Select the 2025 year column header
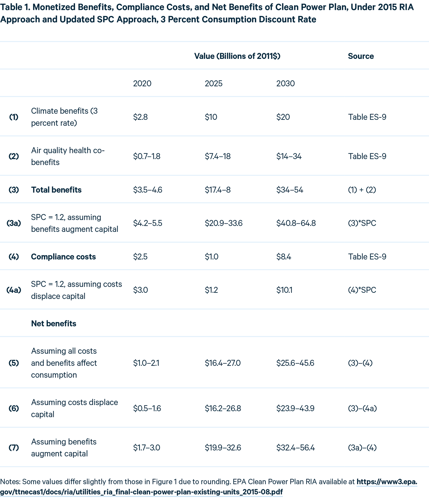Screen dimensions: 429x504 pos(214,84)
